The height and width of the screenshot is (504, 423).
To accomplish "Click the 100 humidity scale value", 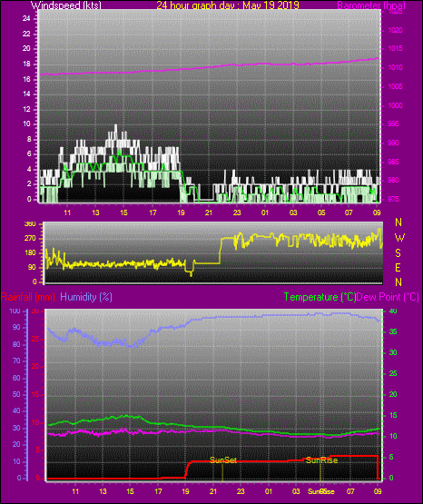I will click(15, 311).
